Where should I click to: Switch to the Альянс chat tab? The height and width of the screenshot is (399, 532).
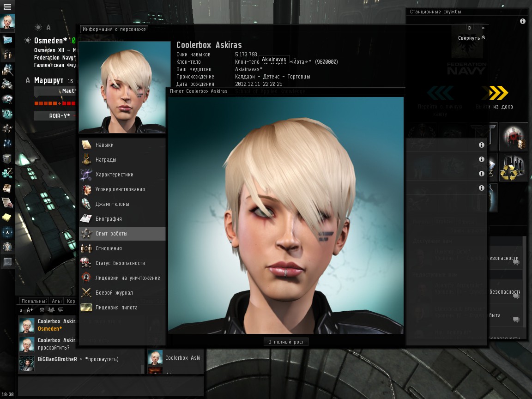(x=57, y=301)
